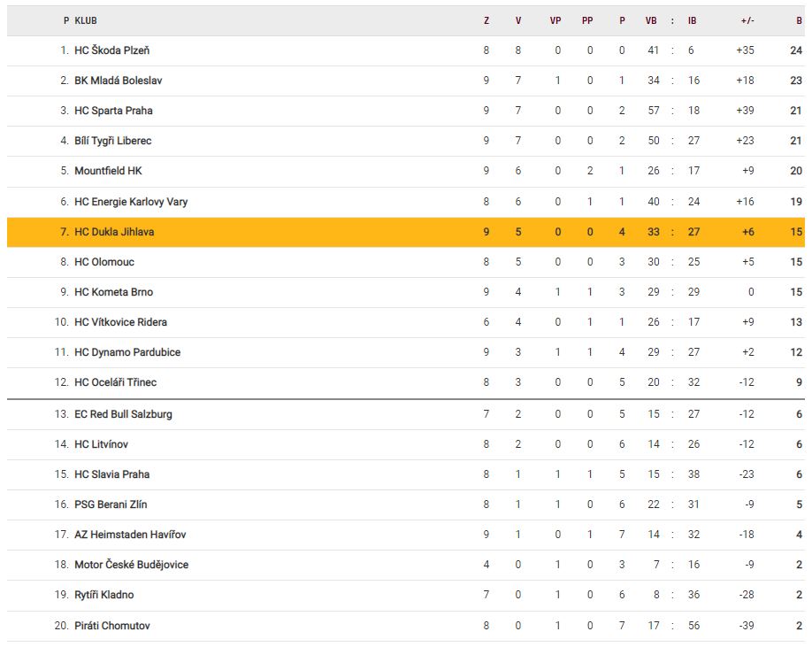Open EC Red Bull Salzburg entry
Image resolution: width=812 pixels, height=647 pixels.
(x=123, y=414)
